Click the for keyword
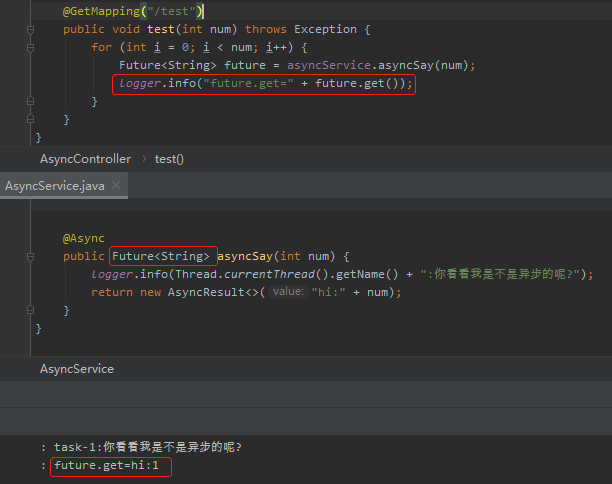 pos(101,47)
